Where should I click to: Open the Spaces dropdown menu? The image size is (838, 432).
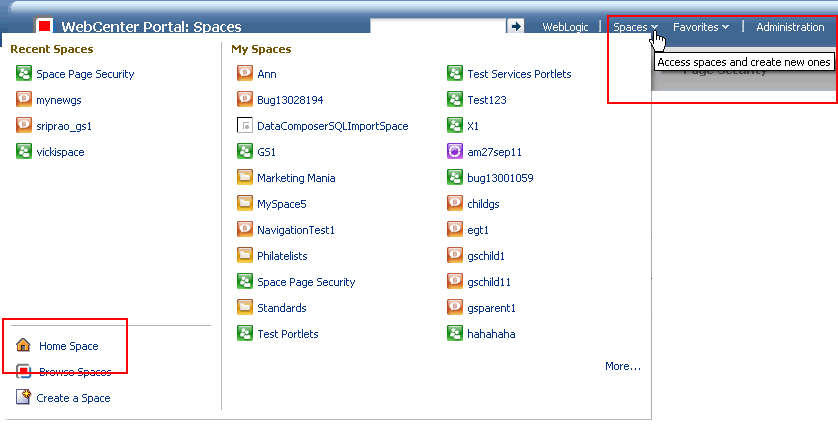[x=635, y=27]
